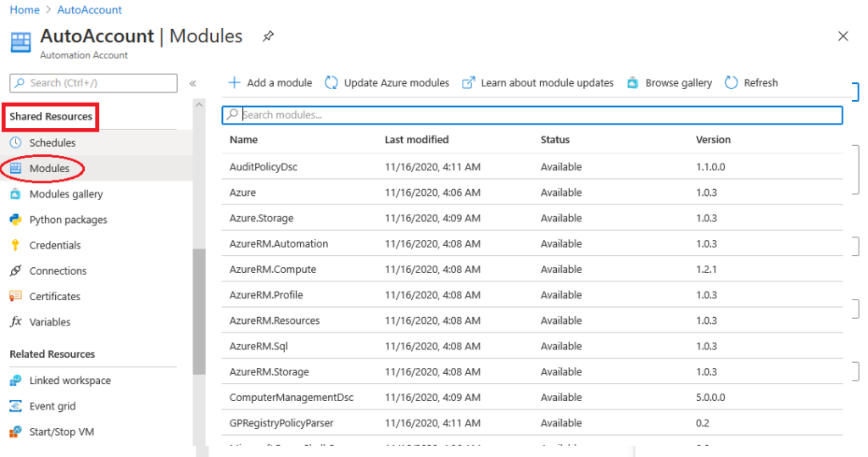Collapse the sidebar with the double chevron
This screenshot has height=457, width=868.
[192, 83]
